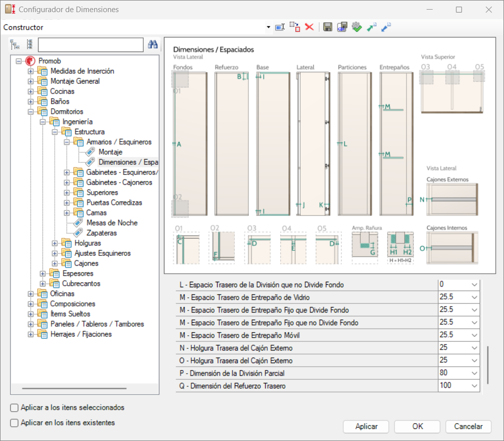504x441 pixels.
Task: Click the red X delete icon
Action: click(x=309, y=27)
